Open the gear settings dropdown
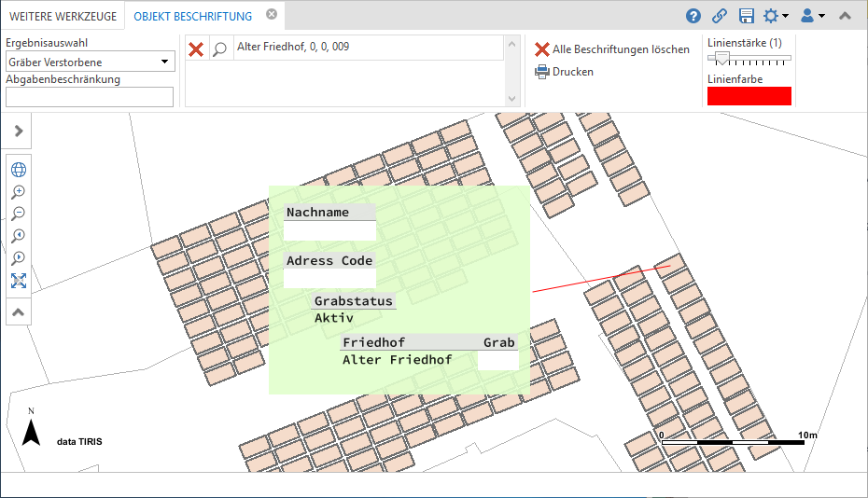Viewport: 868px width, 498px height. coord(776,16)
